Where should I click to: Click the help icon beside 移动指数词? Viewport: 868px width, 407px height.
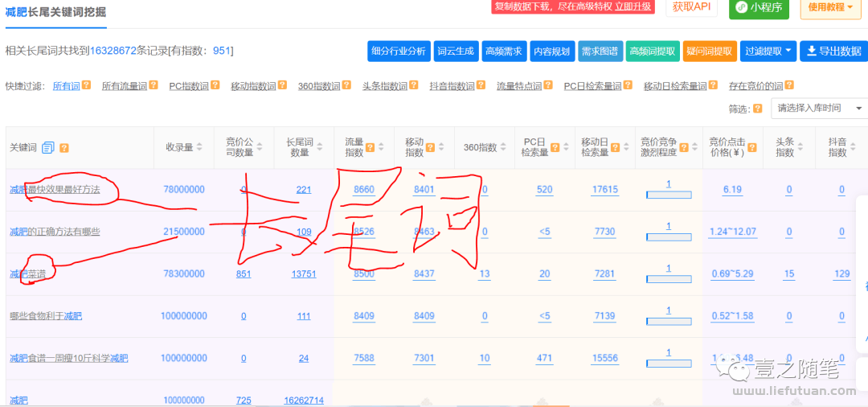[282, 85]
